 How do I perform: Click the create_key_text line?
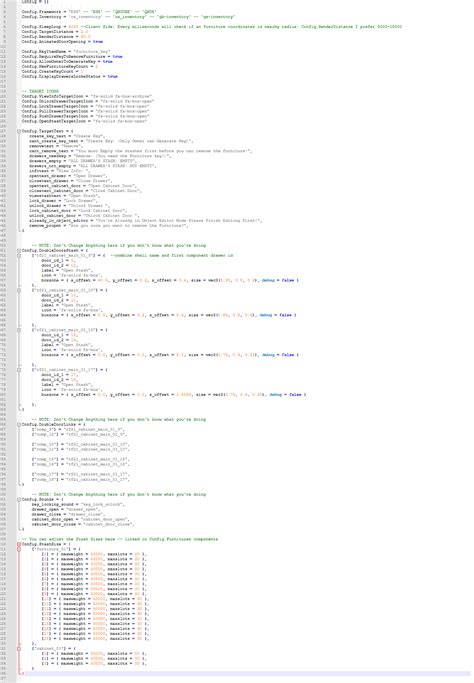67,136
